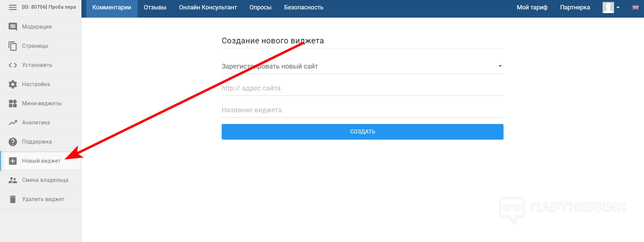Screen dimensions: 644x242
Task: Click the Установить code brackets icon
Action: 13,65
